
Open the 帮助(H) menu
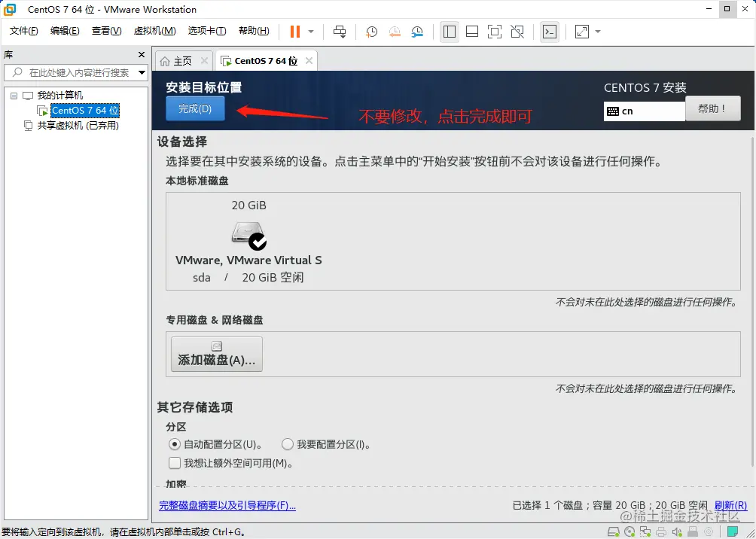tap(254, 31)
